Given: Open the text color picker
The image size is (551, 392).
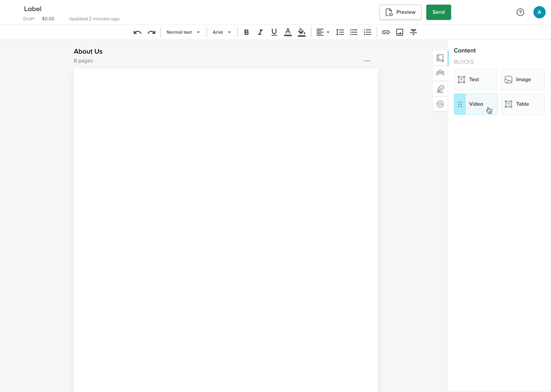Looking at the screenshot, I should pos(288,32).
